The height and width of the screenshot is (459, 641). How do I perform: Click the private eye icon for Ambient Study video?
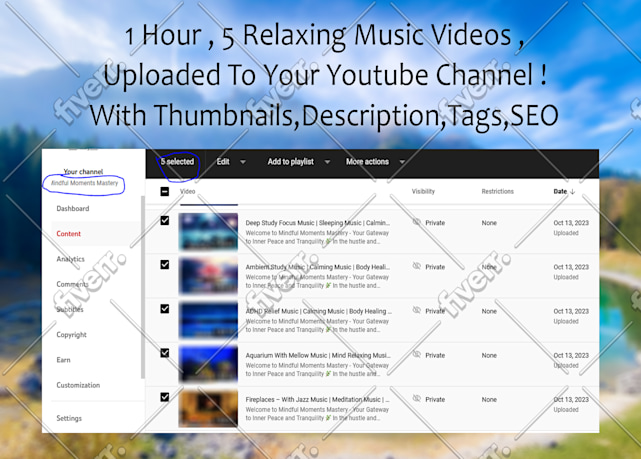(x=417, y=266)
